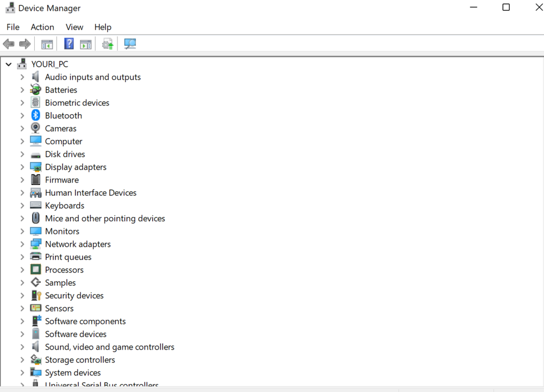
Task: Open the View menu
Action: tap(75, 27)
